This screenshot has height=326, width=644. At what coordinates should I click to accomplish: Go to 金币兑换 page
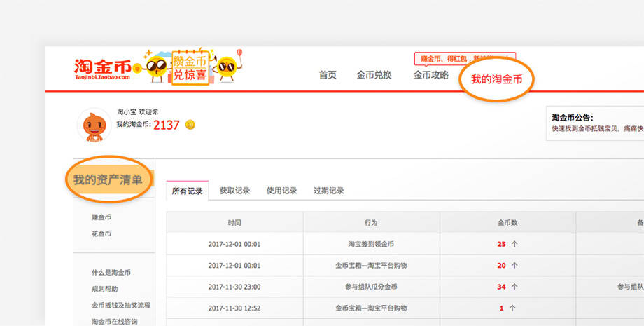point(374,76)
